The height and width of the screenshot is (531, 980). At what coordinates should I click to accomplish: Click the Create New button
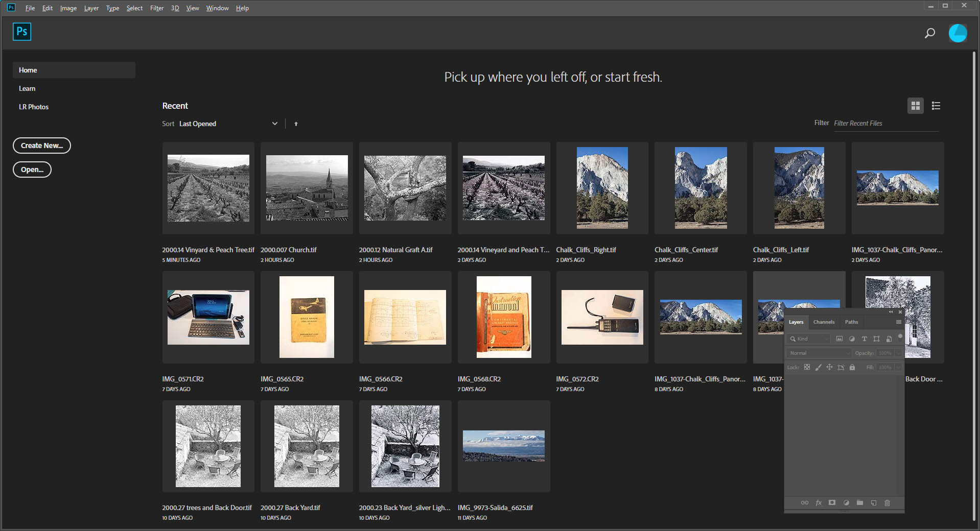(x=41, y=146)
